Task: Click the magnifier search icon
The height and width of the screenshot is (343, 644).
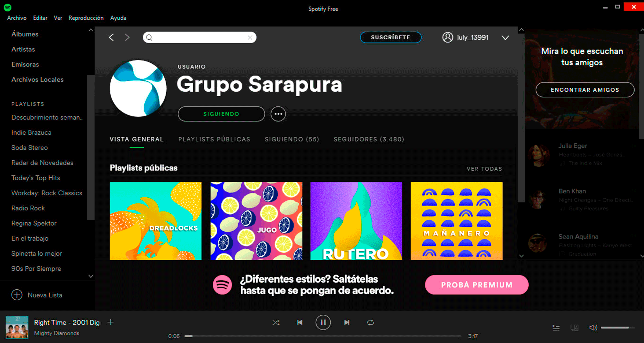Action: [x=149, y=38]
